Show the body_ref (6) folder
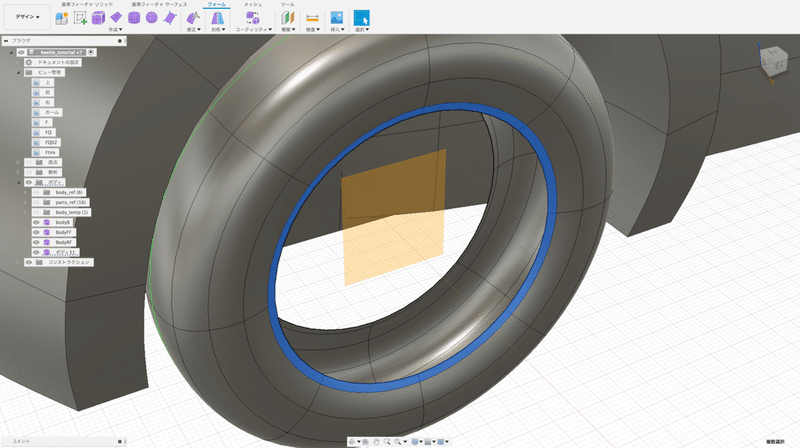The image size is (800, 448). tap(36, 192)
